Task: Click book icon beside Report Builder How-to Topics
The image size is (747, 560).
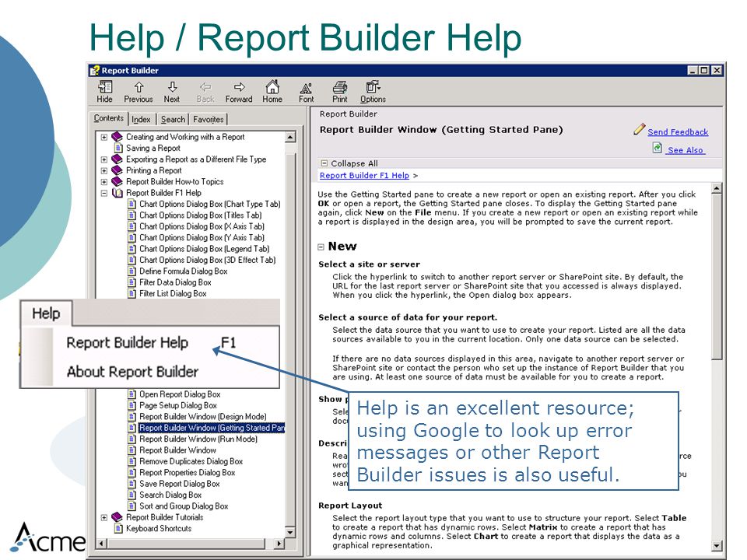Action: 117,181
